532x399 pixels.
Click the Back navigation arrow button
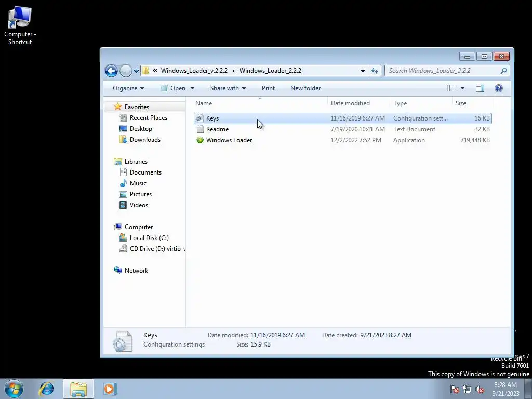point(111,71)
